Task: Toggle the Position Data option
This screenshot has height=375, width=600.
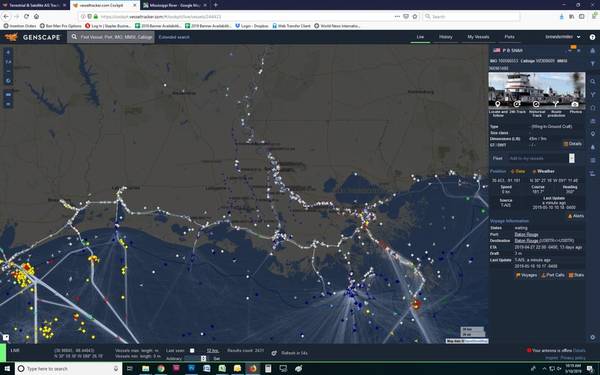Action: coord(518,171)
